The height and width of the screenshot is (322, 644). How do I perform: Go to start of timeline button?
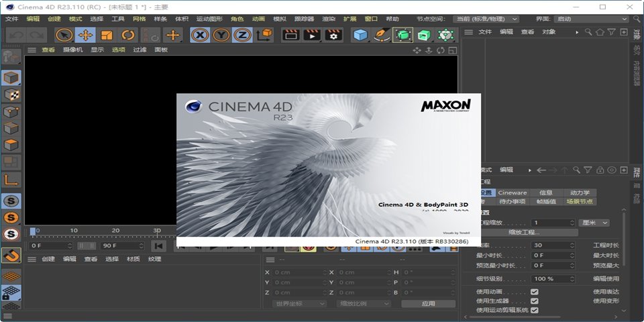[x=158, y=246]
